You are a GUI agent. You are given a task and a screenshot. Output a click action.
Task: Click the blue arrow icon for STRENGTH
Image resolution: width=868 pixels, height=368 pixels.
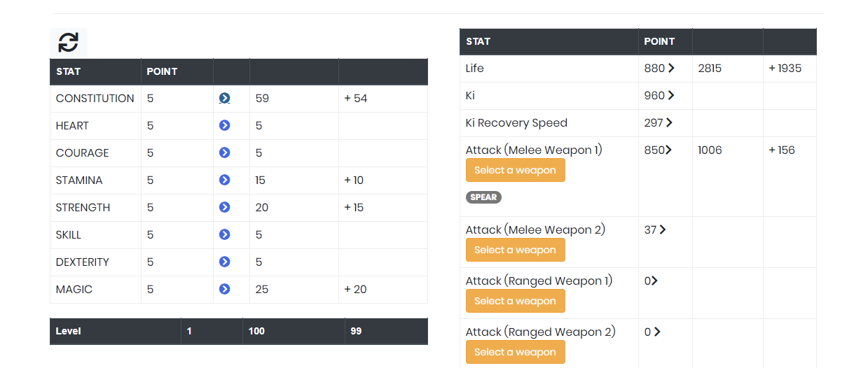[224, 207]
